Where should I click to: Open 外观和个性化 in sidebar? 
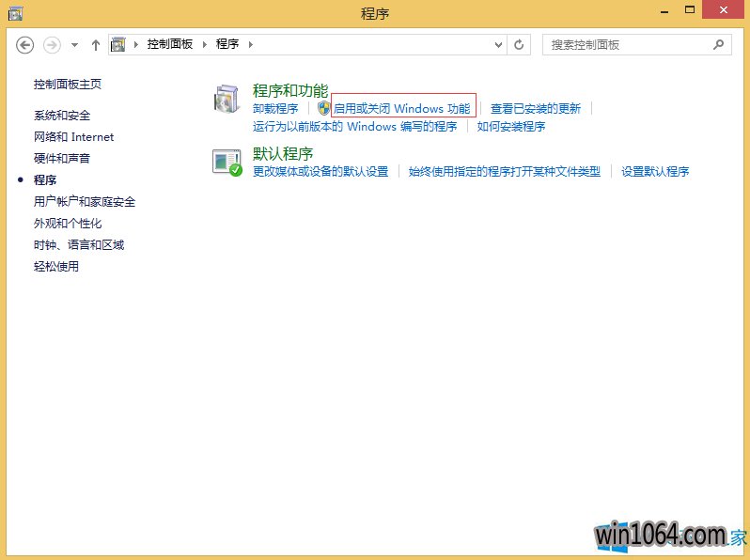(x=68, y=224)
